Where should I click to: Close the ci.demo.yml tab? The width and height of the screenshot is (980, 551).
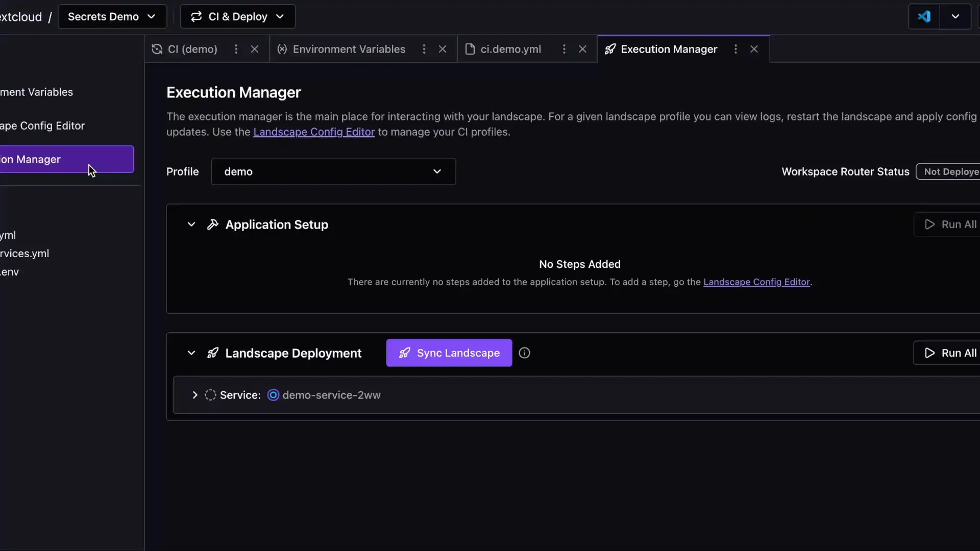(582, 49)
